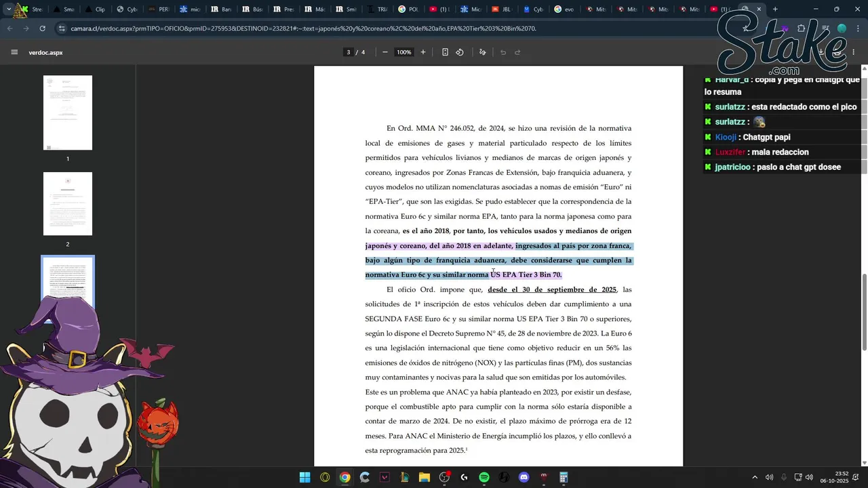The height and width of the screenshot is (488, 868).
Task: Edit the current page number field
Action: [x=349, y=52]
